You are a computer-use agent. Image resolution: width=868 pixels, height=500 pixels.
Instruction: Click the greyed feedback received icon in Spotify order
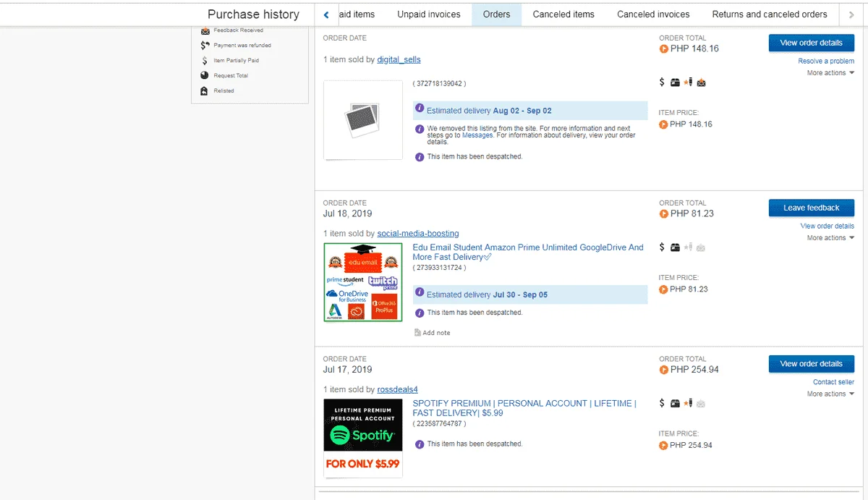point(701,403)
